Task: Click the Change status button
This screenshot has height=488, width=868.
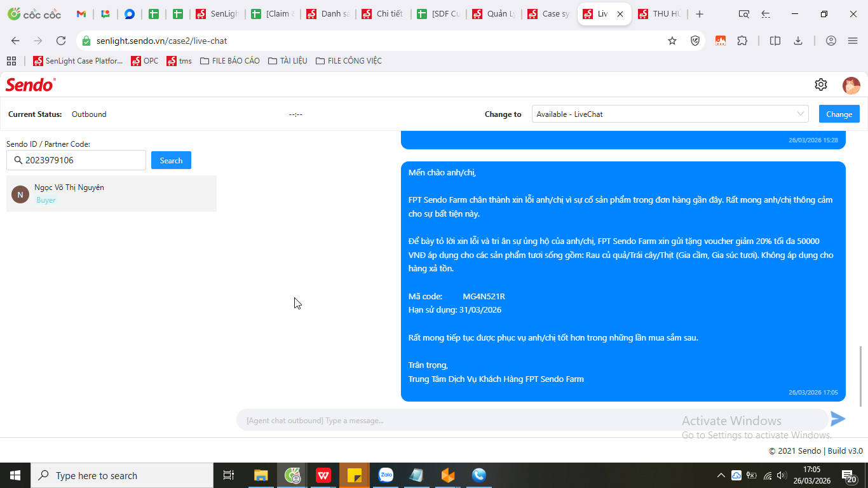Action: click(839, 114)
